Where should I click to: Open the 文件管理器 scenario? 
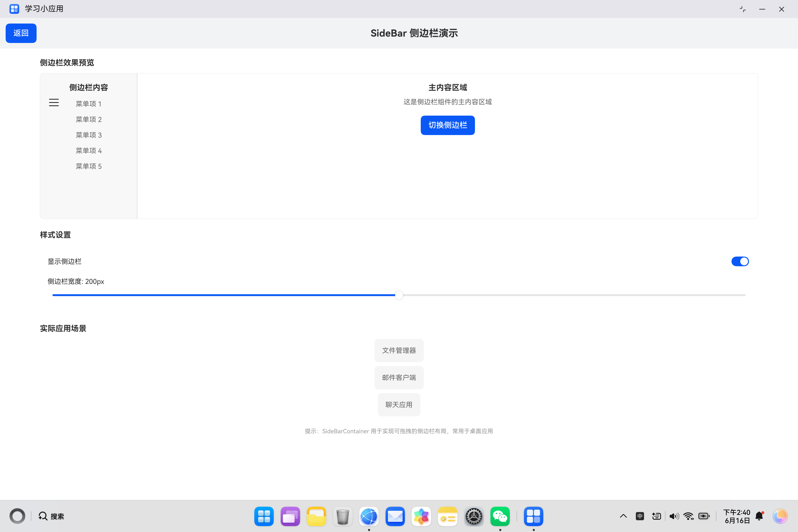[399, 350]
